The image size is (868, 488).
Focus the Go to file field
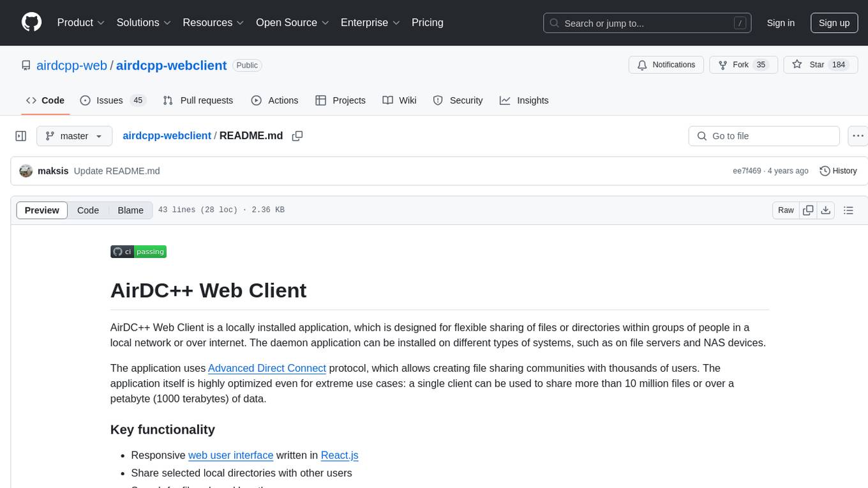tap(764, 136)
